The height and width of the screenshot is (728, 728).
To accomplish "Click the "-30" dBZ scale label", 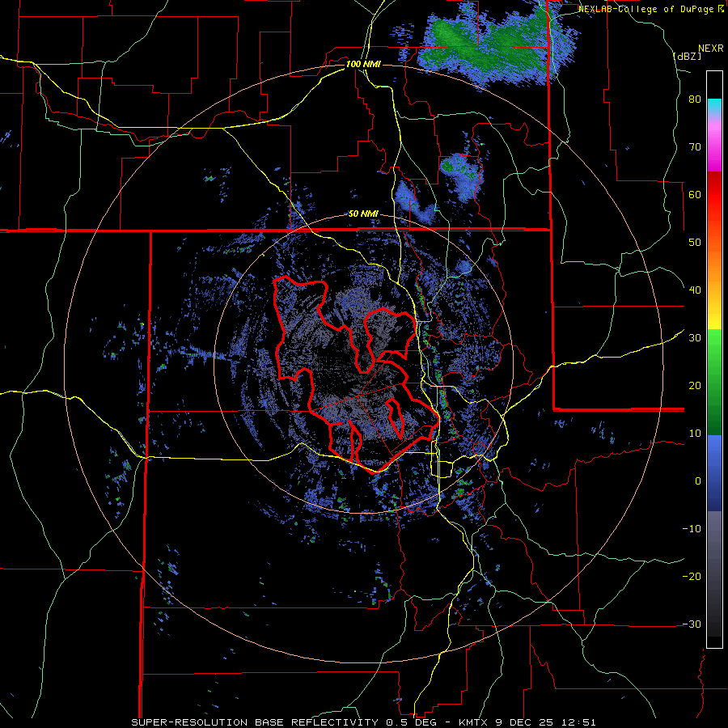I will point(692,624).
